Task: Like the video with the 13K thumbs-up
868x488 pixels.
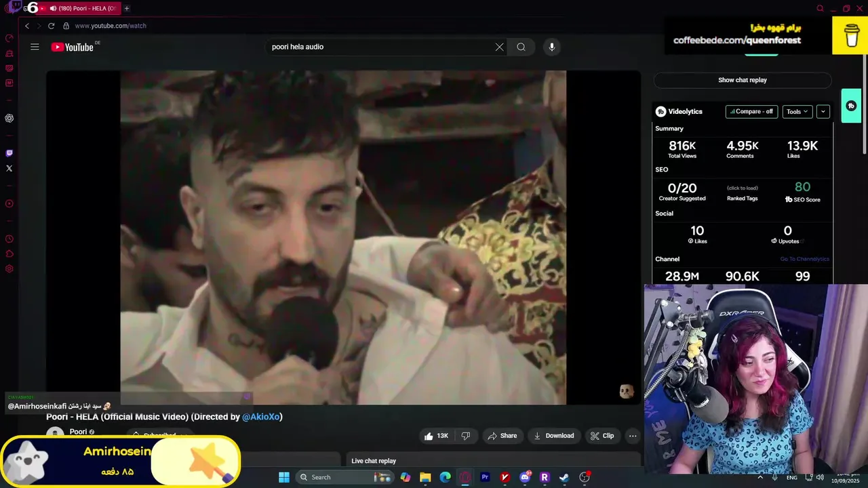Action: (436, 436)
